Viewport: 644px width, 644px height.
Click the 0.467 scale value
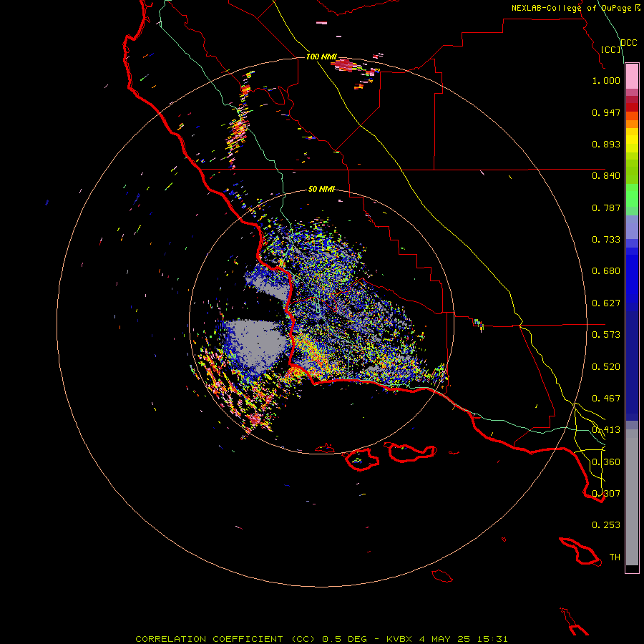[x=606, y=399]
